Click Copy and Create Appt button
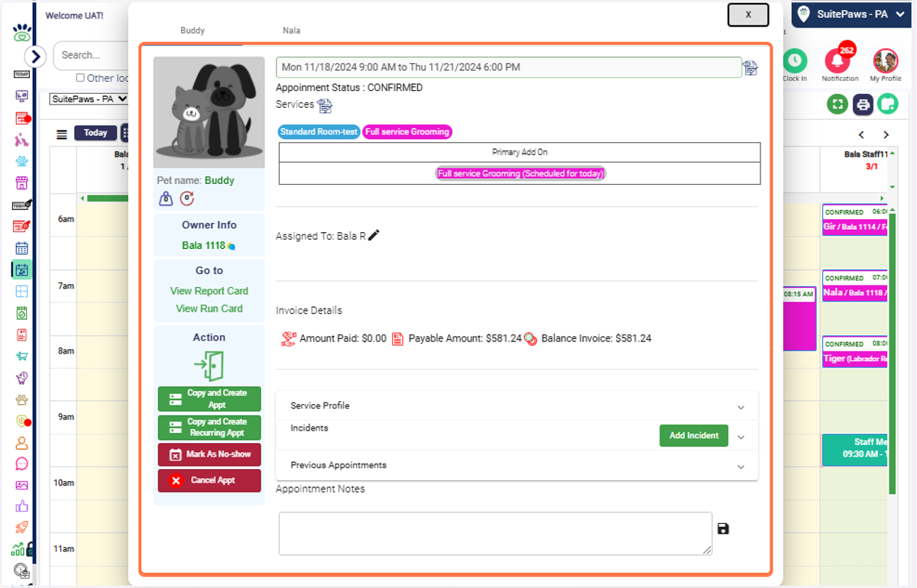 click(209, 399)
